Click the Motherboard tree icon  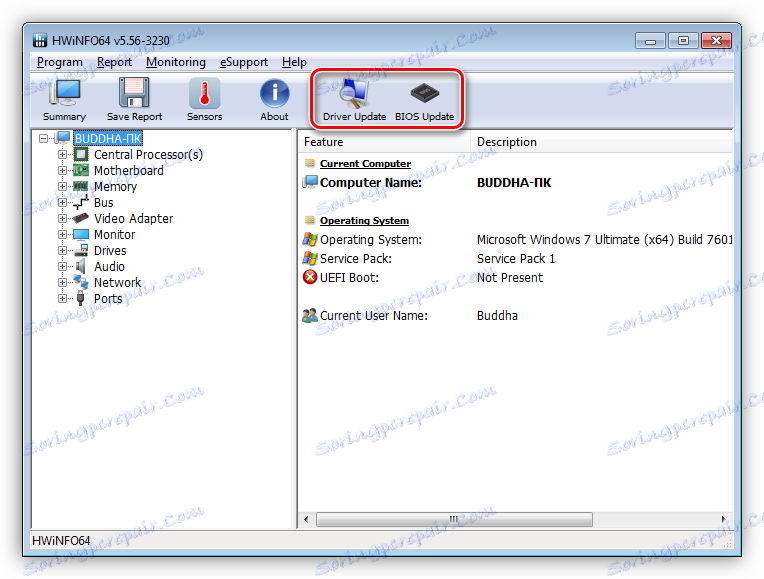tap(81, 171)
